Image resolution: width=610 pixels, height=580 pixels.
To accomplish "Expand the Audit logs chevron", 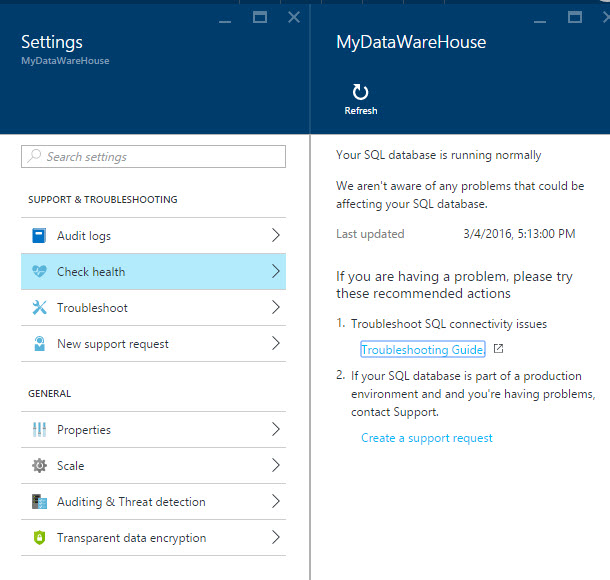I will [276, 236].
